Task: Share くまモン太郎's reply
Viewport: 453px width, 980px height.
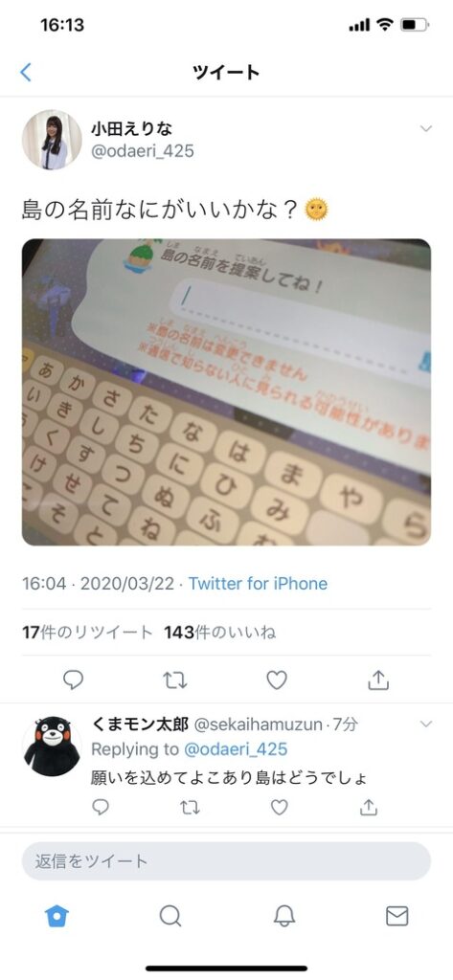Action: [369, 808]
